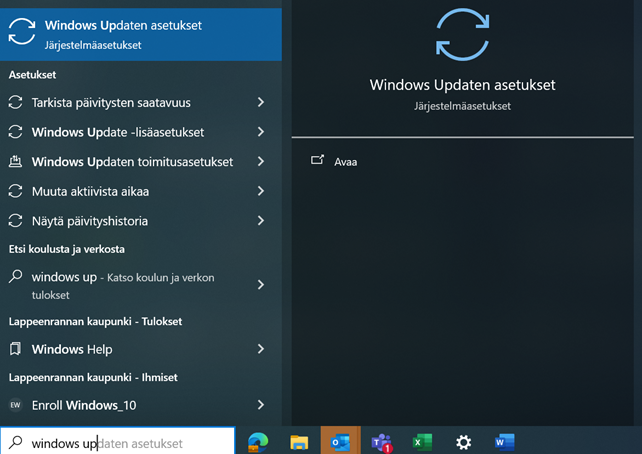Expand Windows Update -lisäasetukset chevron
This screenshot has height=454, width=642.
point(261,132)
